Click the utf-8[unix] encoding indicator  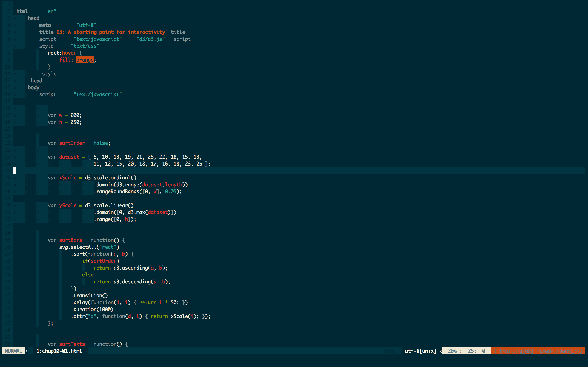tap(420, 351)
